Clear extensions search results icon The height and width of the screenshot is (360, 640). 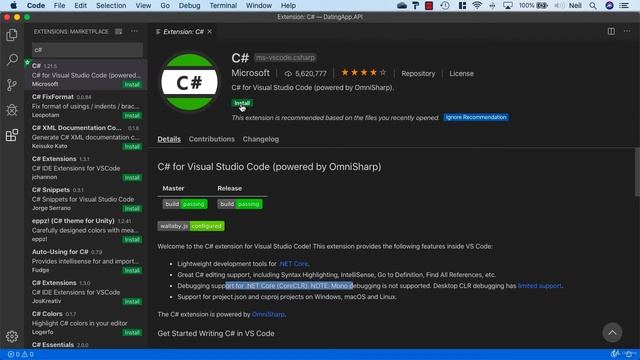point(118,31)
